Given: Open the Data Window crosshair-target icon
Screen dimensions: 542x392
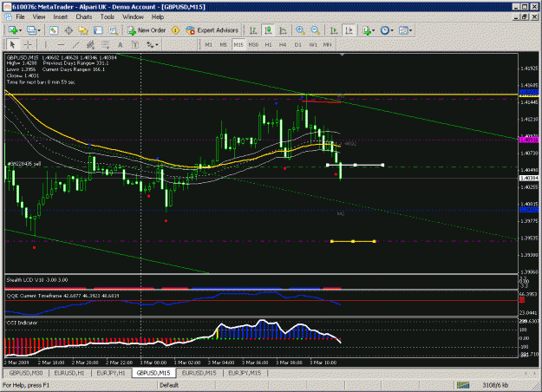Looking at the screenshot, I should click(x=69, y=30).
